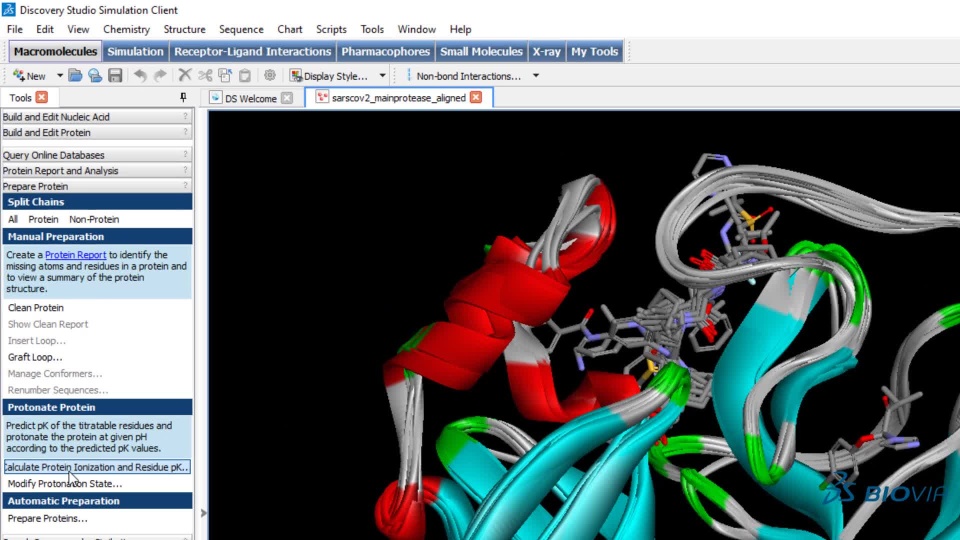Close the DS Welcome tab
The width and height of the screenshot is (960, 540).
(x=287, y=98)
